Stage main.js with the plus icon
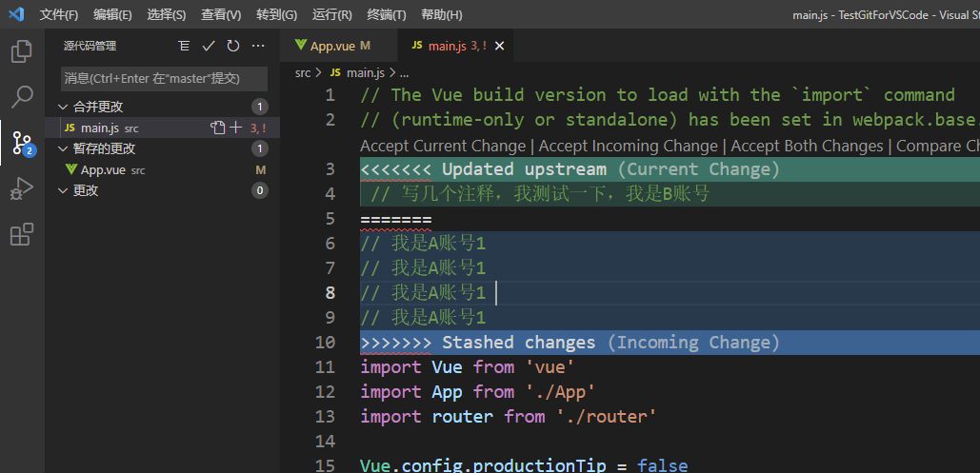Image resolution: width=980 pixels, height=473 pixels. [235, 128]
